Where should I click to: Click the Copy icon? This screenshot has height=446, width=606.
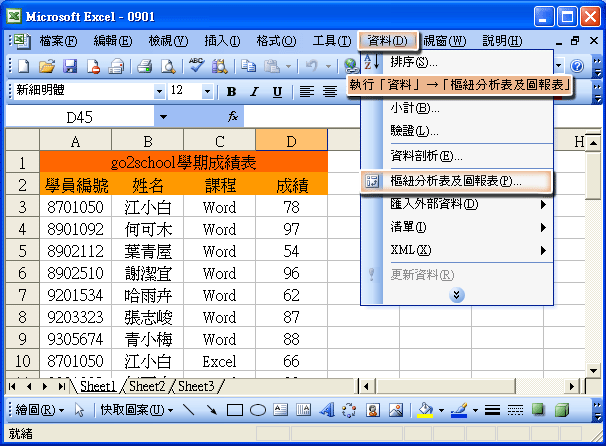pos(248,66)
